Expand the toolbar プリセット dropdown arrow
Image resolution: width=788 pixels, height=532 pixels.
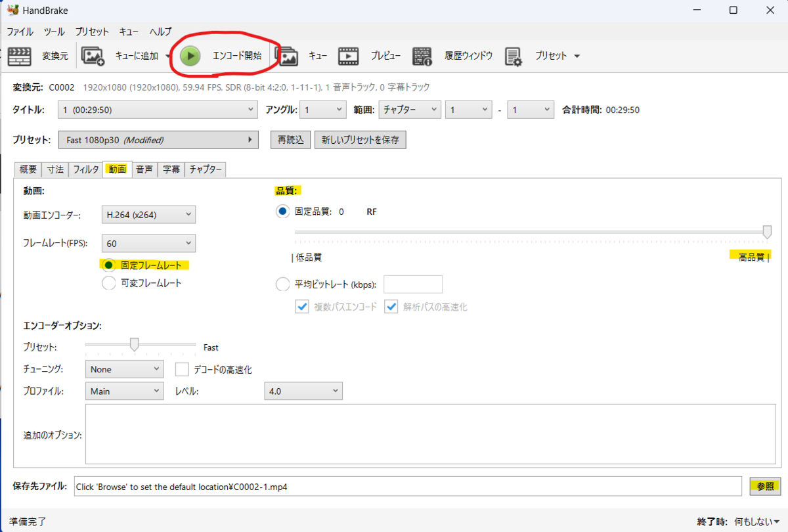[x=577, y=56]
